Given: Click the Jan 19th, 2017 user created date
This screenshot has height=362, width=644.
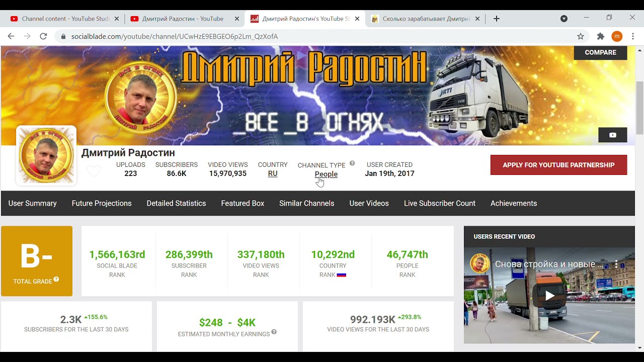Looking at the screenshot, I should tap(390, 173).
